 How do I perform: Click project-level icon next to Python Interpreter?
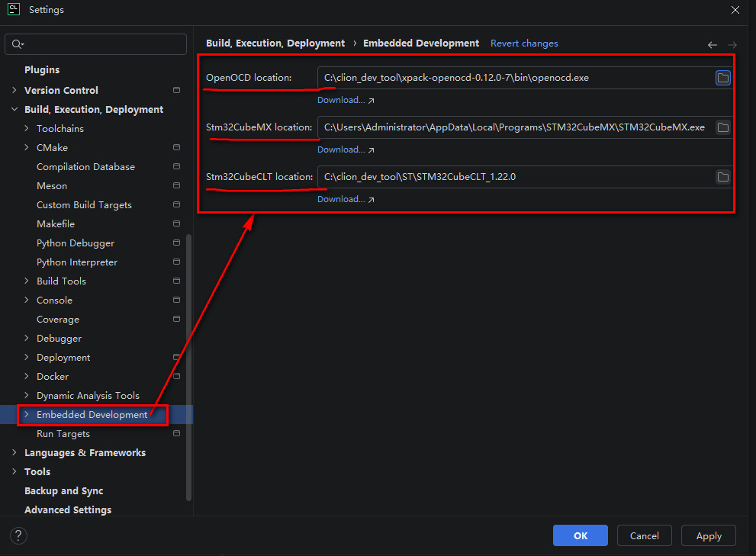[176, 262]
